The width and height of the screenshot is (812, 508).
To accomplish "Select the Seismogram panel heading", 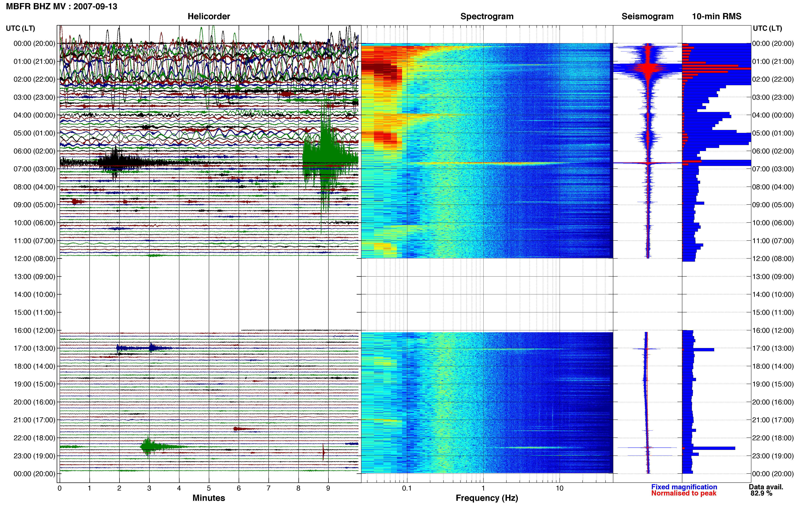I will 648,16.
